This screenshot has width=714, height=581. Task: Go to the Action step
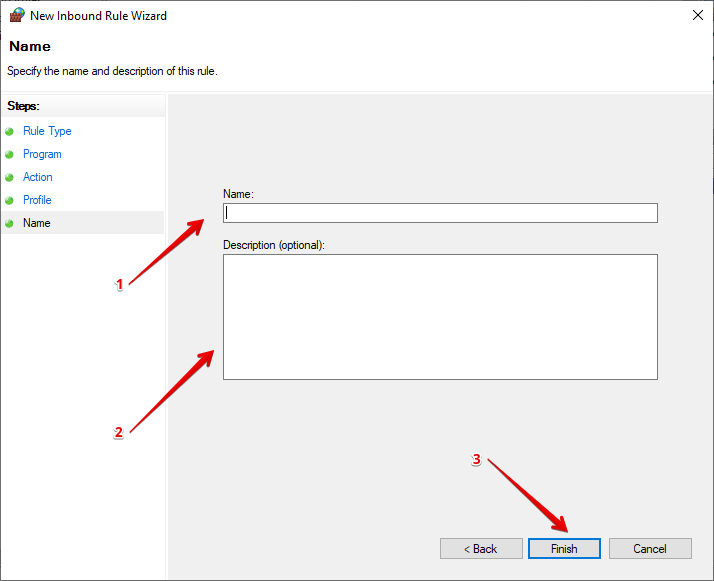click(37, 177)
